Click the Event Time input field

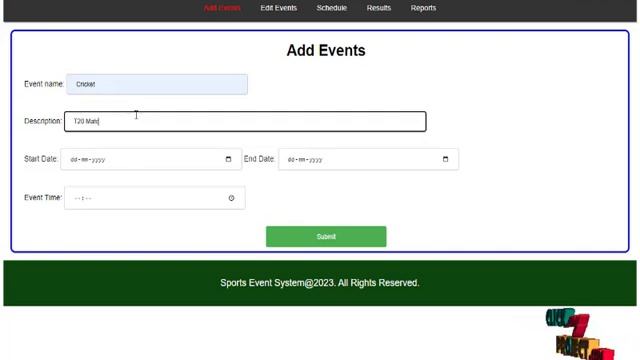(x=155, y=198)
